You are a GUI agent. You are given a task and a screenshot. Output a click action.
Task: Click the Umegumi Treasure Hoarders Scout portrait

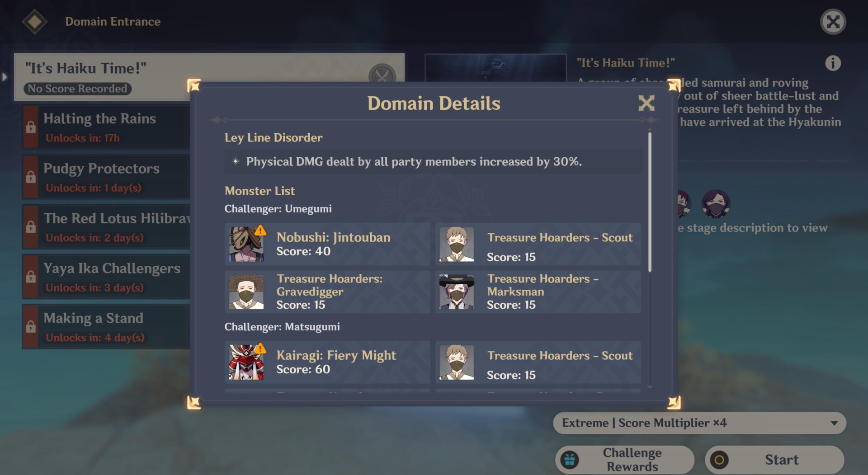click(x=457, y=244)
